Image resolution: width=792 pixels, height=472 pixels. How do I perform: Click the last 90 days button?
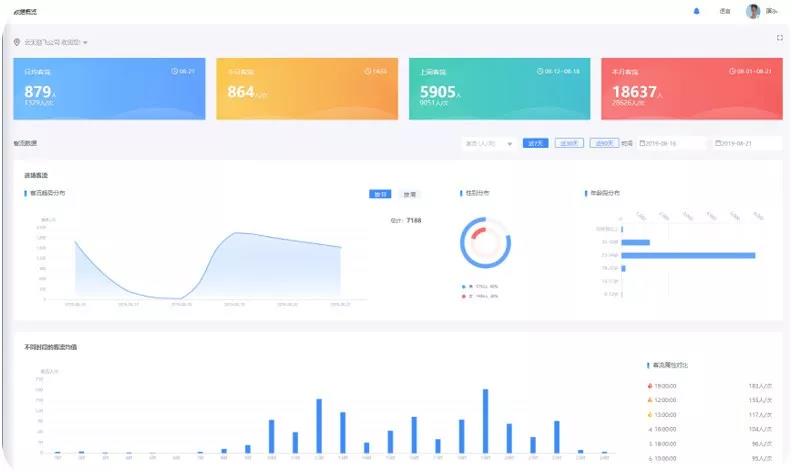coord(603,143)
